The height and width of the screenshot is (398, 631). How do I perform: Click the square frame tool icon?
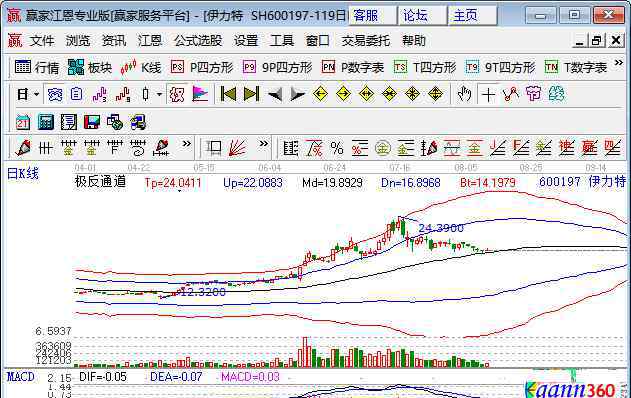214,148
